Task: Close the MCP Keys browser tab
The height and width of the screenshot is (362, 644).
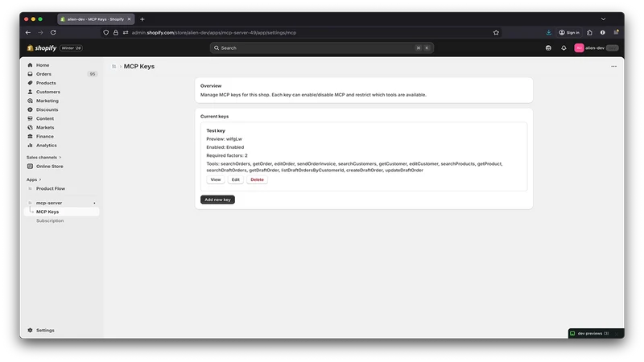Action: tap(129, 19)
